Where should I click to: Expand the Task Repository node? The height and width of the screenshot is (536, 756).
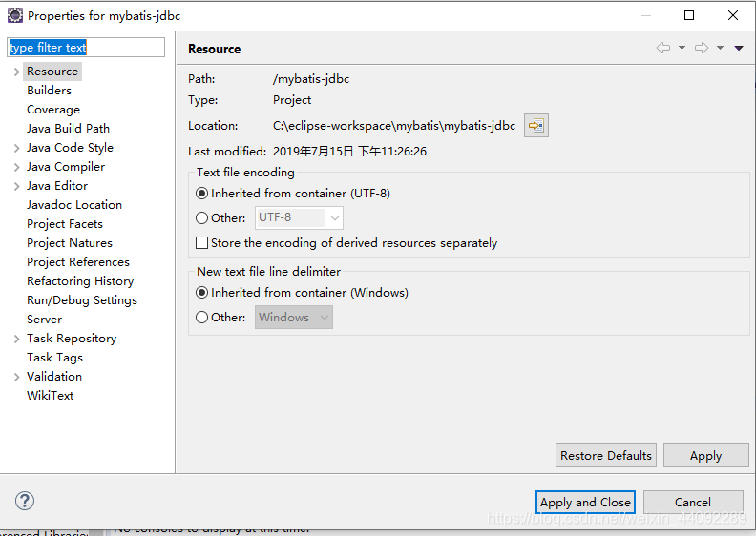[17, 339]
